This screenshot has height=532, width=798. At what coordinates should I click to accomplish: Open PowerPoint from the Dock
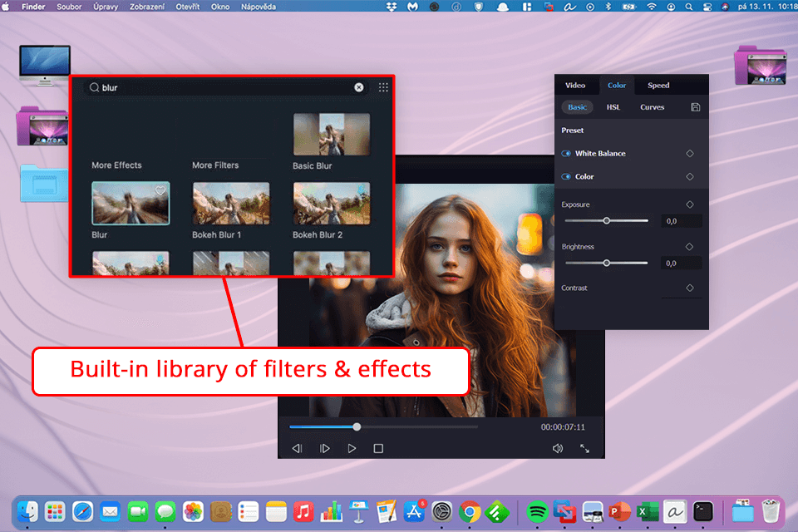tap(619, 512)
